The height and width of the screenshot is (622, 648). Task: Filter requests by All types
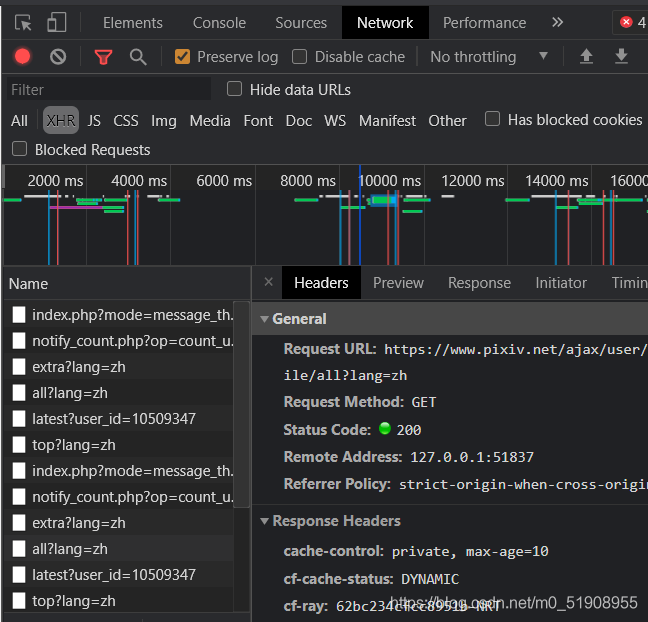19,121
